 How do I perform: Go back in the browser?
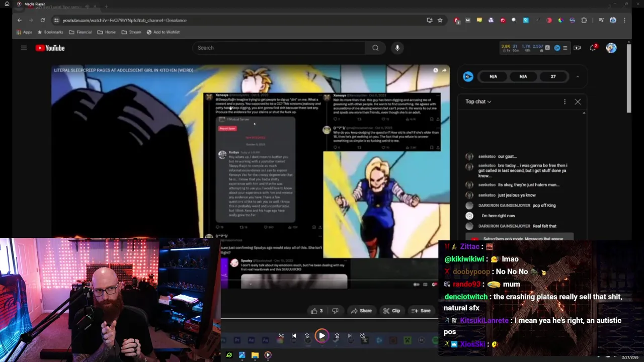click(x=19, y=20)
